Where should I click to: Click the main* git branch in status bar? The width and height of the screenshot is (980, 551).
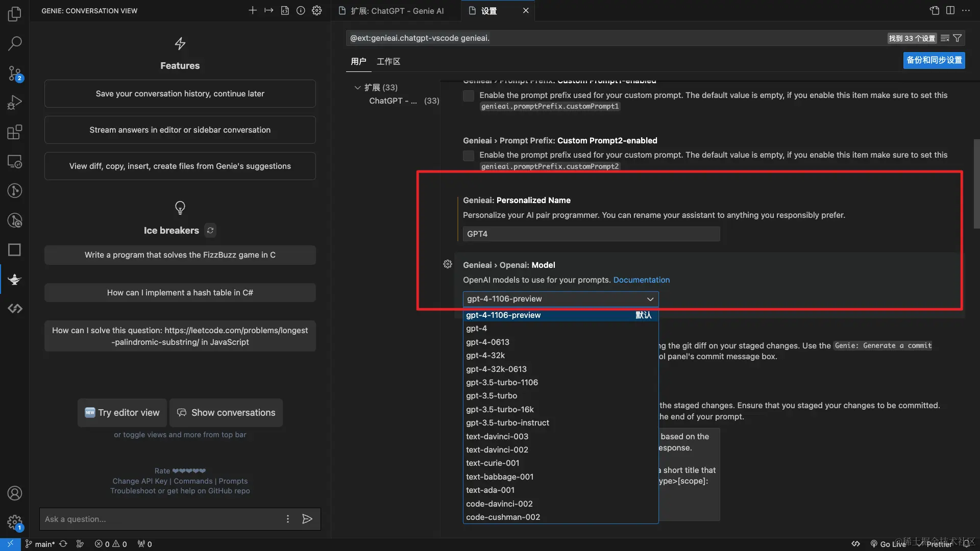(x=40, y=544)
